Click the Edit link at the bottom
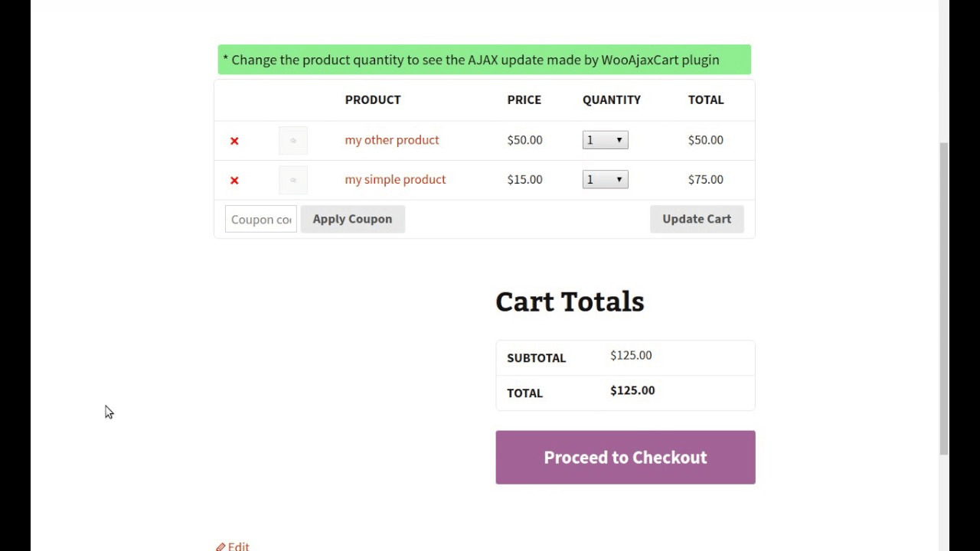 pos(238,546)
